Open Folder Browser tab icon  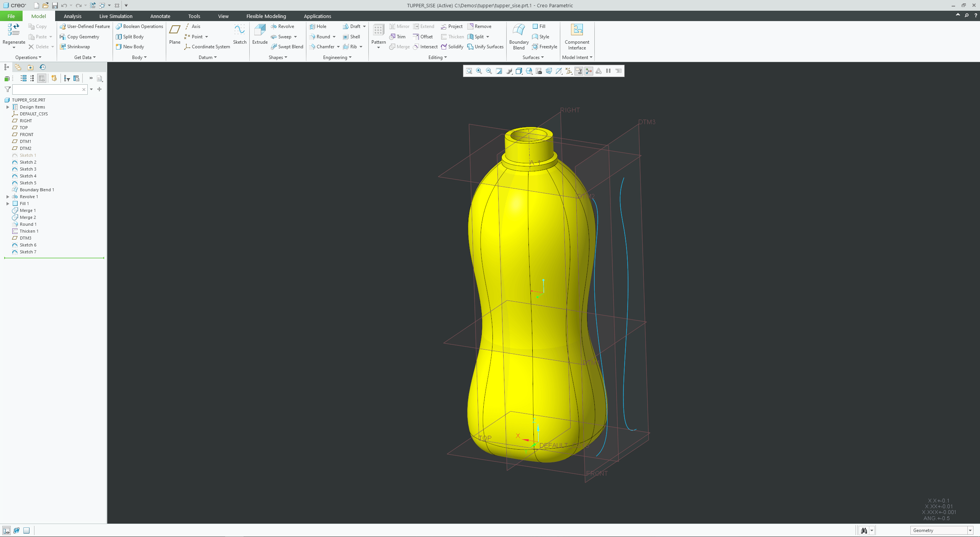tap(18, 67)
